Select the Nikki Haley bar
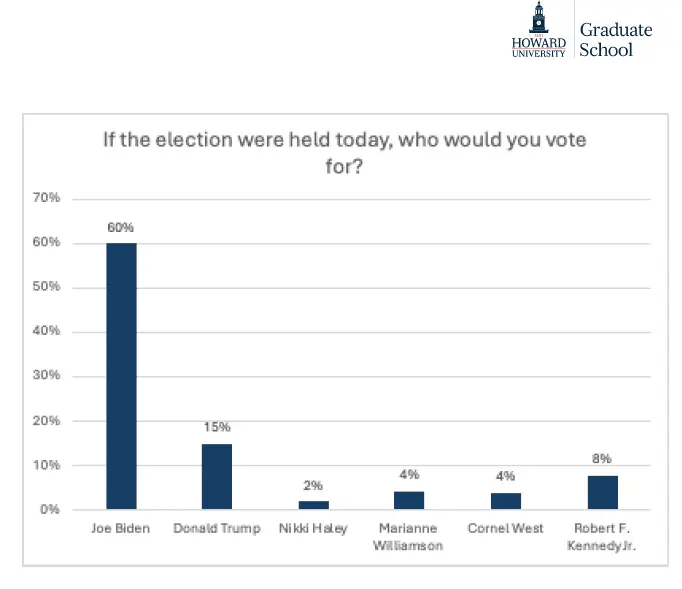This screenshot has width=682, height=589. pyautogui.click(x=313, y=505)
